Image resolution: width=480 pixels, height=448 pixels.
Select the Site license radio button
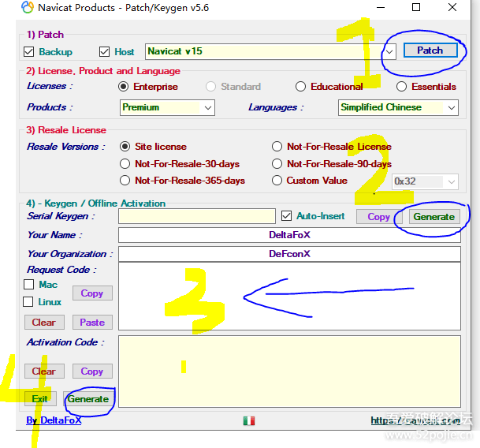125,147
